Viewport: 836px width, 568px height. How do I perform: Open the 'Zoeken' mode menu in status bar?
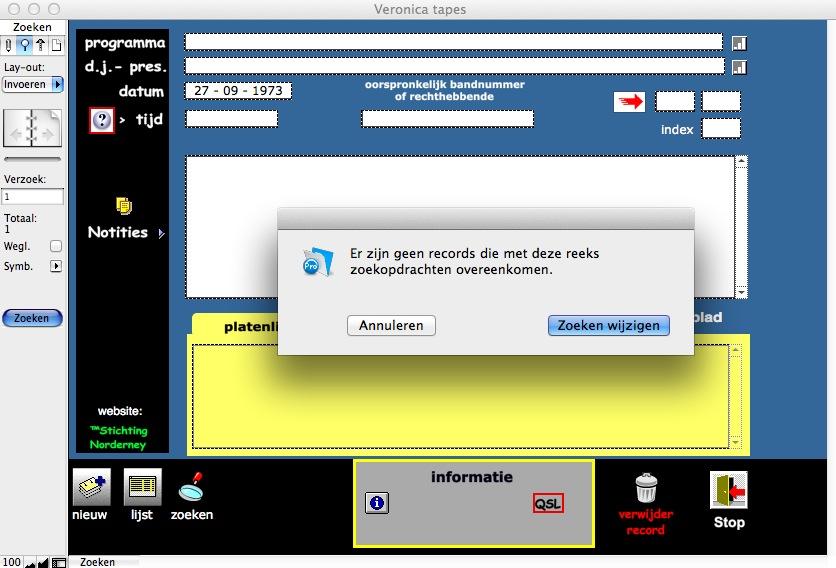tap(97, 562)
